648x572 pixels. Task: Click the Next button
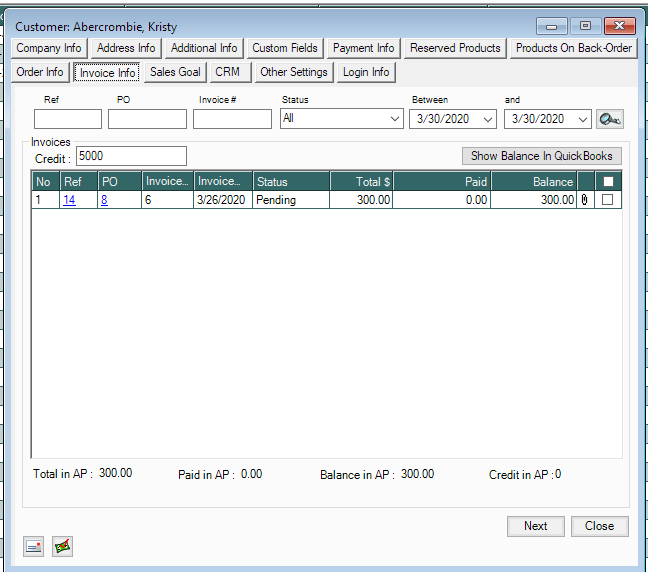[x=535, y=526]
